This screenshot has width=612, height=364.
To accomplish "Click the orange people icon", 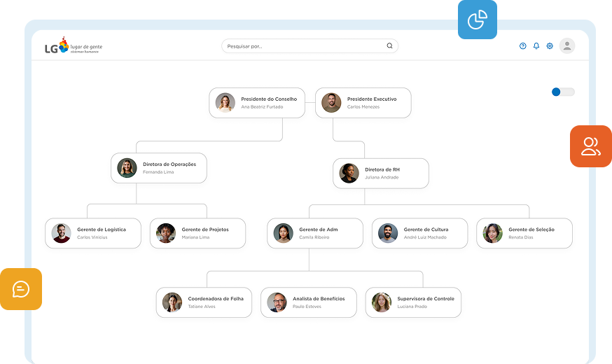I will coord(591,146).
